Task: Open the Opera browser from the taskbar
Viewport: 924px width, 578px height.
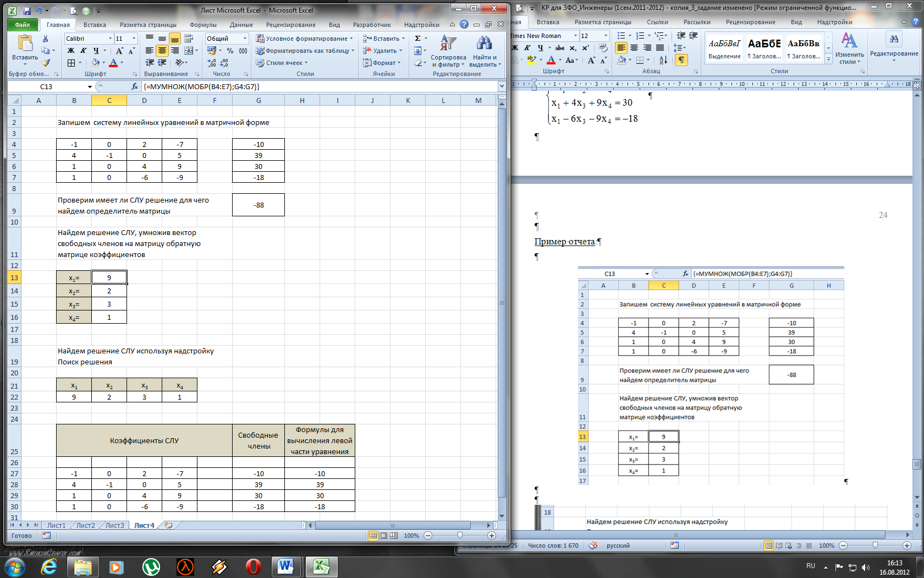Action: coord(253,566)
